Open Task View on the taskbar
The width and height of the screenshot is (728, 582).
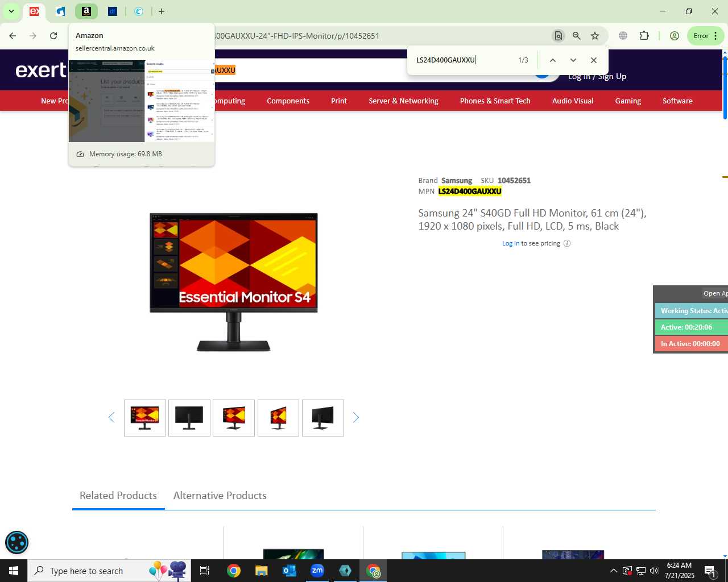click(205, 571)
